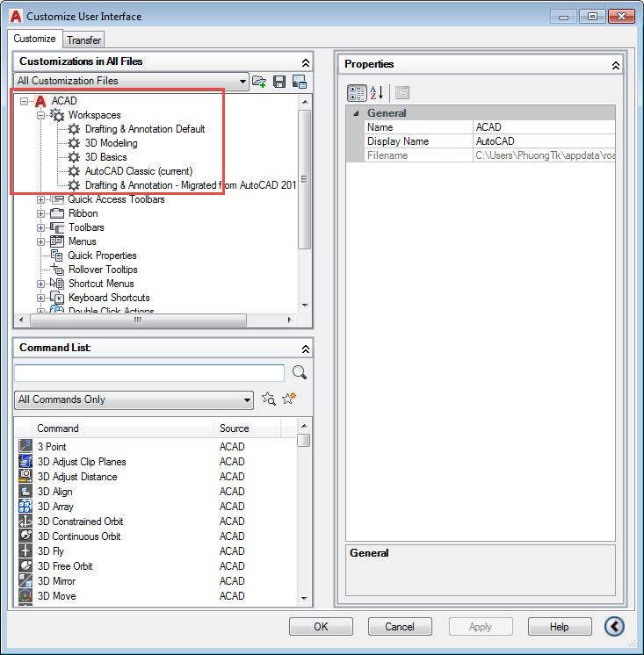
Task: Select Drafting & Annotation Default workspace
Action: (145, 129)
